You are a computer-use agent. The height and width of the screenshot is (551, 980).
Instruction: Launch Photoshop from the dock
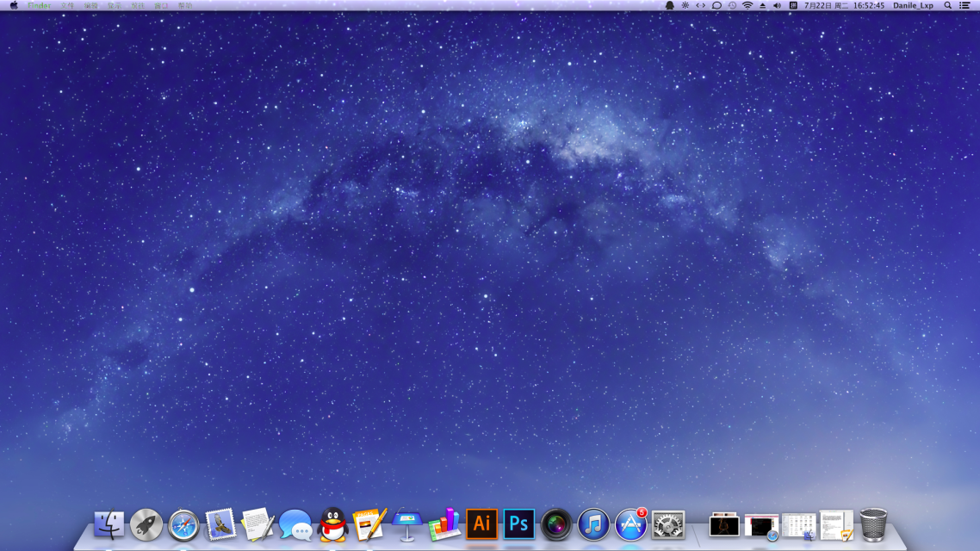pyautogui.click(x=518, y=523)
